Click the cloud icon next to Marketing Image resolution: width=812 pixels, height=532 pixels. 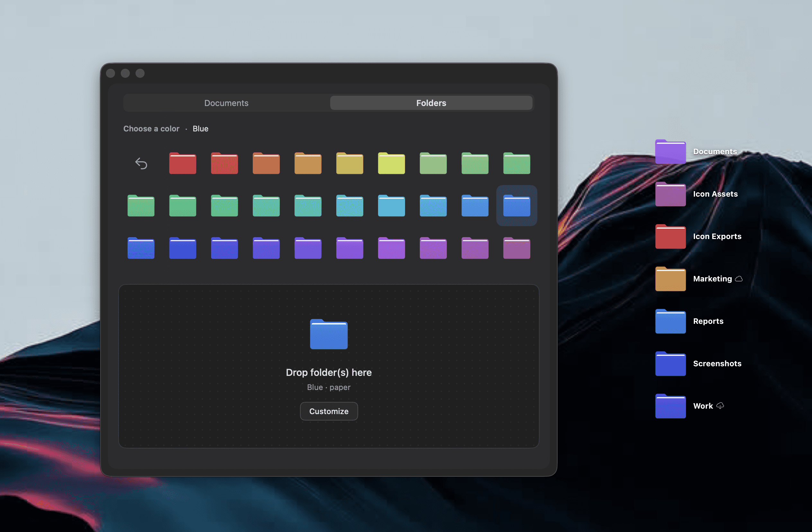tap(739, 279)
